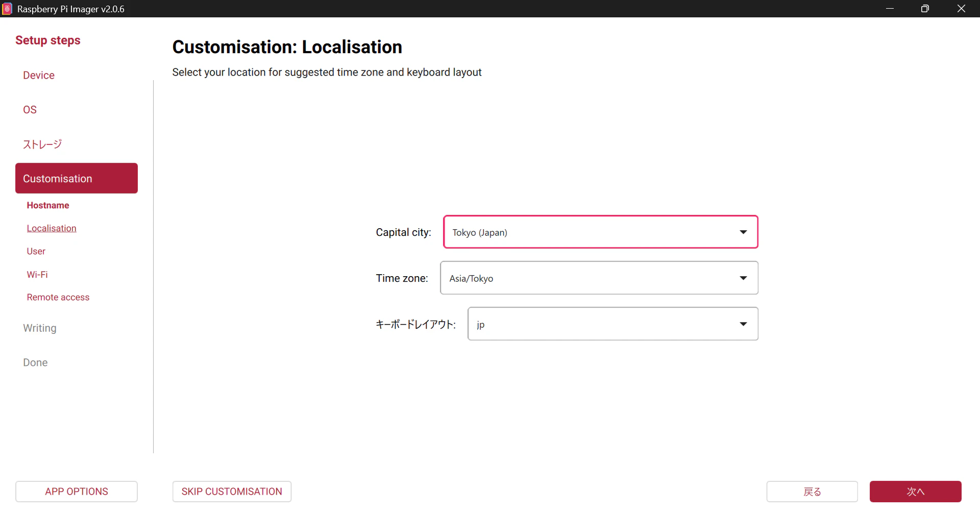The image size is (980, 513).
Task: Open the Remote access sub-step
Action: click(x=58, y=298)
